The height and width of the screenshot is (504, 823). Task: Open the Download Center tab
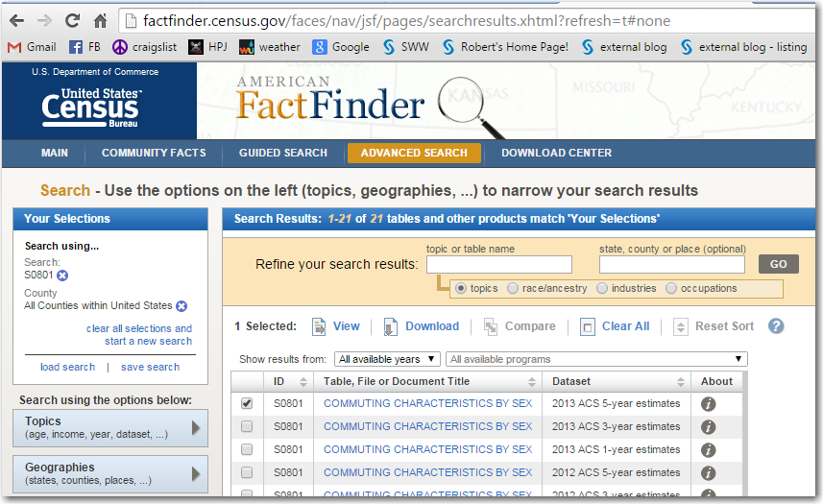pyautogui.click(x=556, y=153)
